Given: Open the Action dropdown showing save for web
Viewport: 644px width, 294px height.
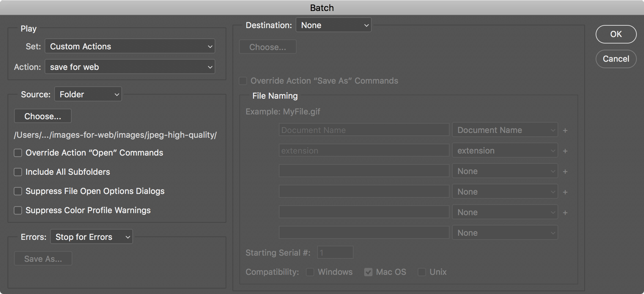Looking at the screenshot, I should (x=130, y=67).
